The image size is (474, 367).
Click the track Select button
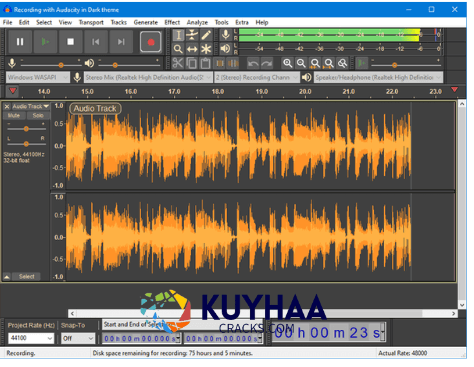(x=27, y=277)
